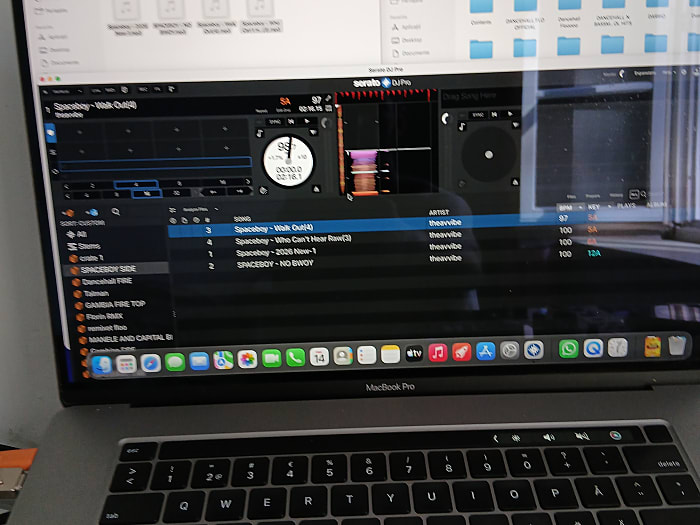Click the REC button in Serato top toolbar

pos(143,89)
